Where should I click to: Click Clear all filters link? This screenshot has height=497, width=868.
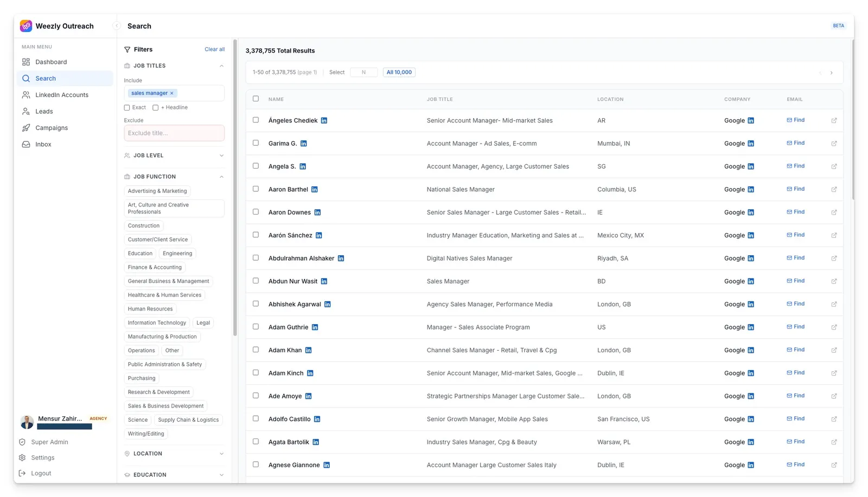[x=214, y=49]
